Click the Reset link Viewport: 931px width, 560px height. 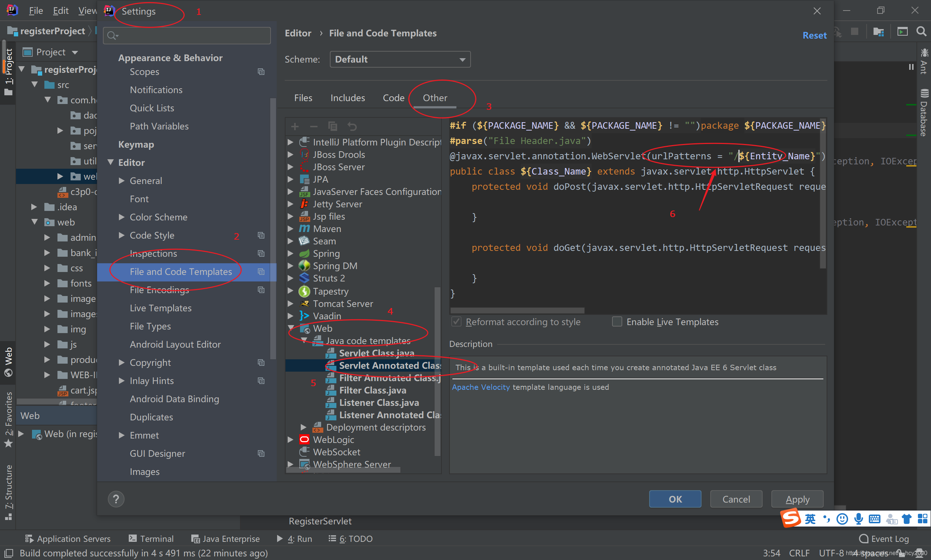(x=814, y=36)
